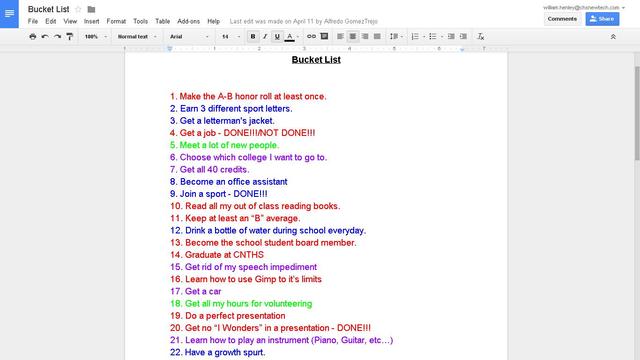Set right text alignment
The image size is (640, 360).
(365, 37)
